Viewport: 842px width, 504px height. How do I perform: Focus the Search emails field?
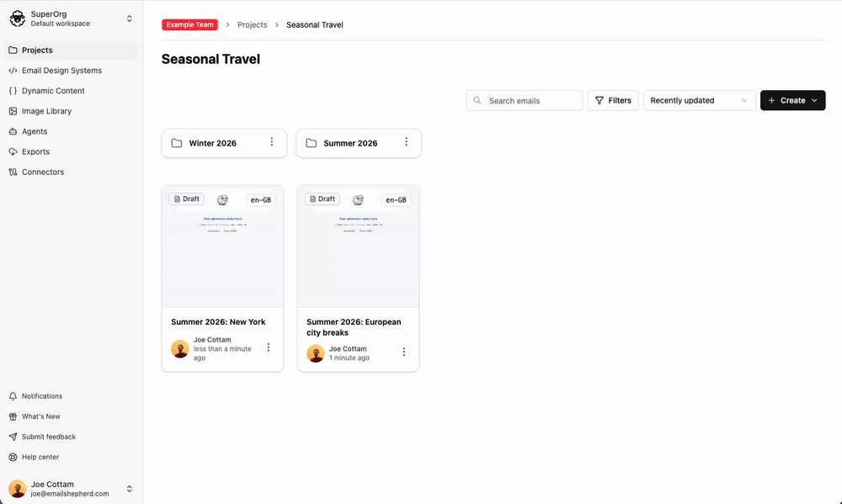524,100
